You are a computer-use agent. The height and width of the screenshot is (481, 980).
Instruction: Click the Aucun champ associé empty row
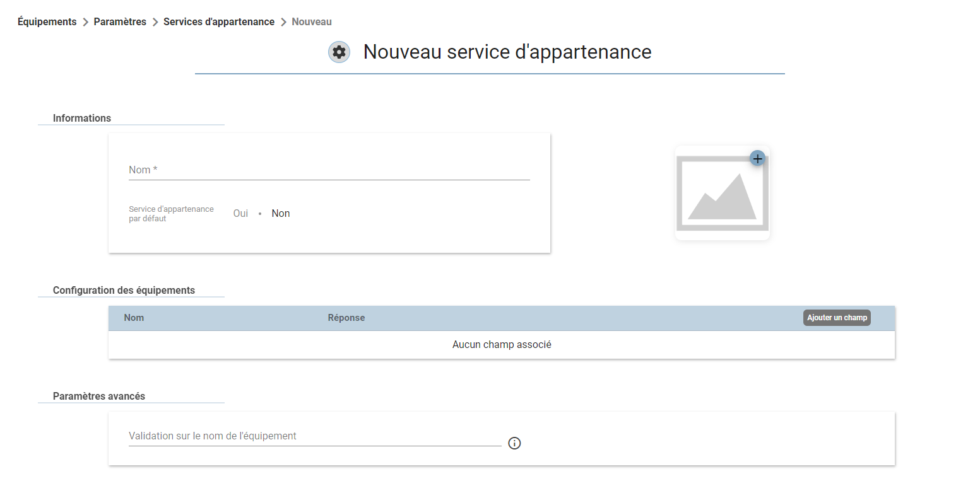pyautogui.click(x=502, y=345)
